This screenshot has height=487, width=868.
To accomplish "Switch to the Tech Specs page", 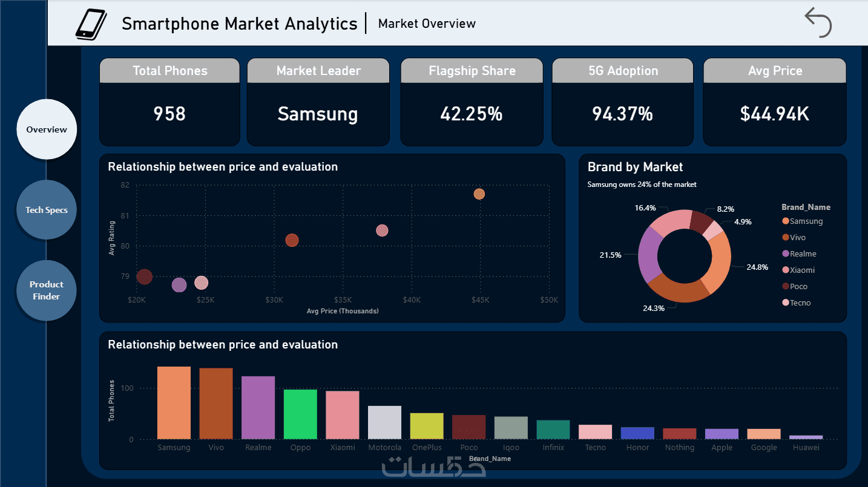I will coord(47,210).
